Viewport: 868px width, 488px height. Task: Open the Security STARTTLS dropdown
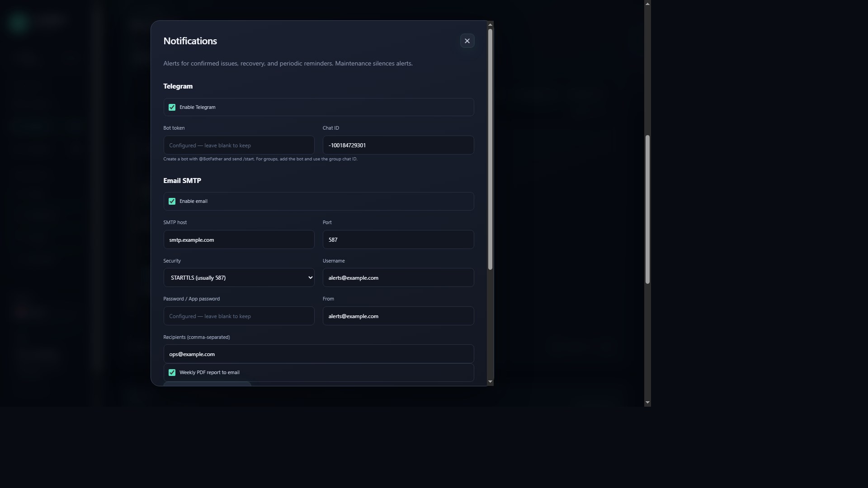coord(239,277)
